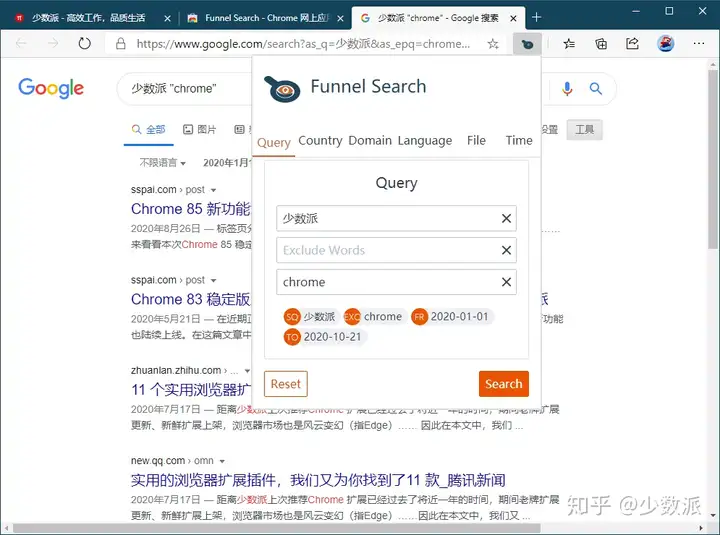Clear the Exclude Words field

[x=506, y=250]
